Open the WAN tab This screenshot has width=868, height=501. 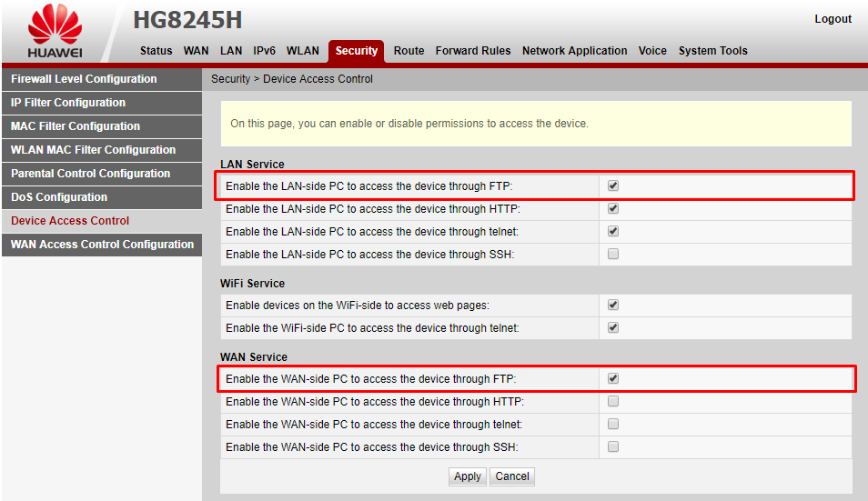[196, 51]
